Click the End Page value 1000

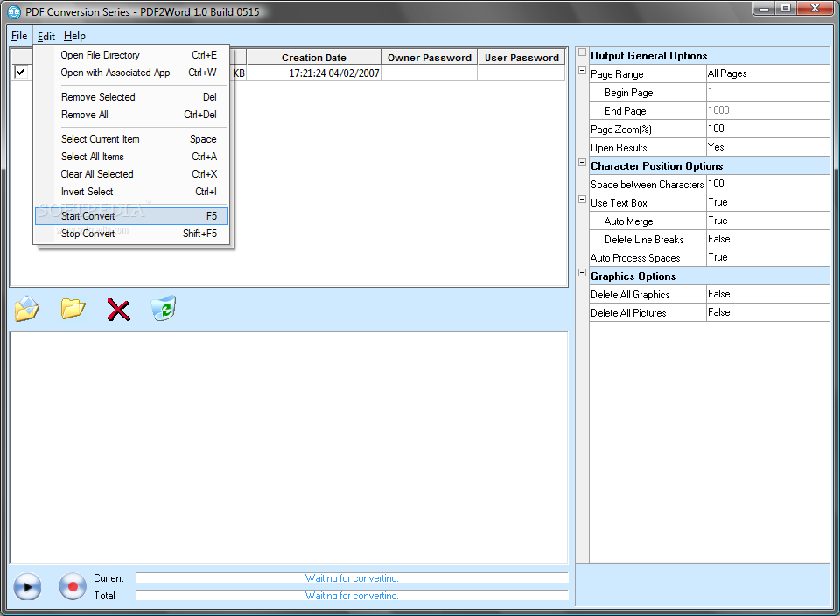coord(768,110)
